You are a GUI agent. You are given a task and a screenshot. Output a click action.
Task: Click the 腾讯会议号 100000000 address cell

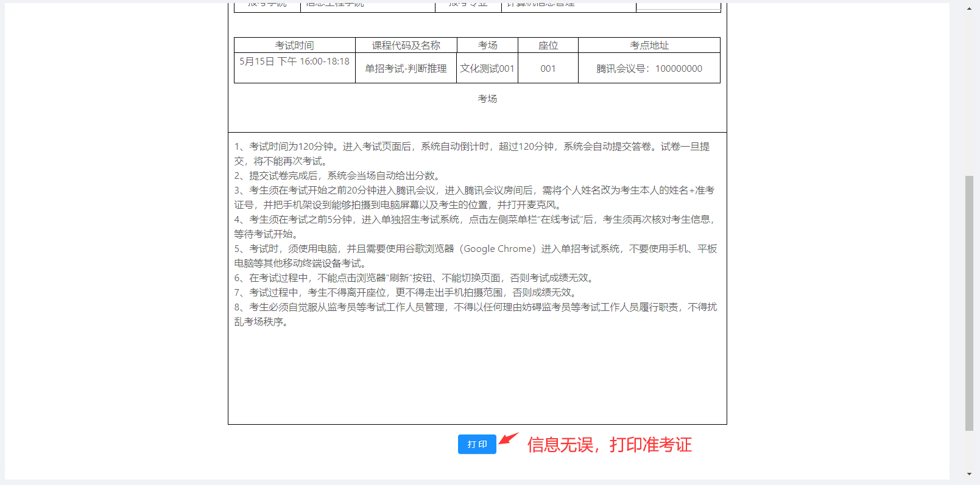tap(649, 69)
